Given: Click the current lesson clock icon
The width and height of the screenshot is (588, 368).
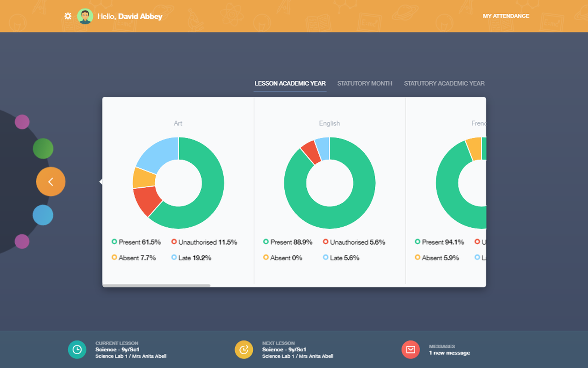Looking at the screenshot, I should point(77,350).
